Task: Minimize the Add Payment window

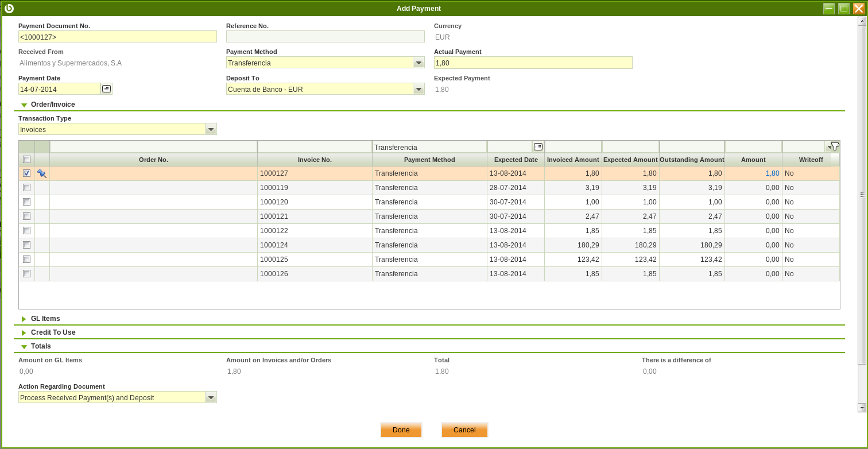Action: (x=828, y=8)
